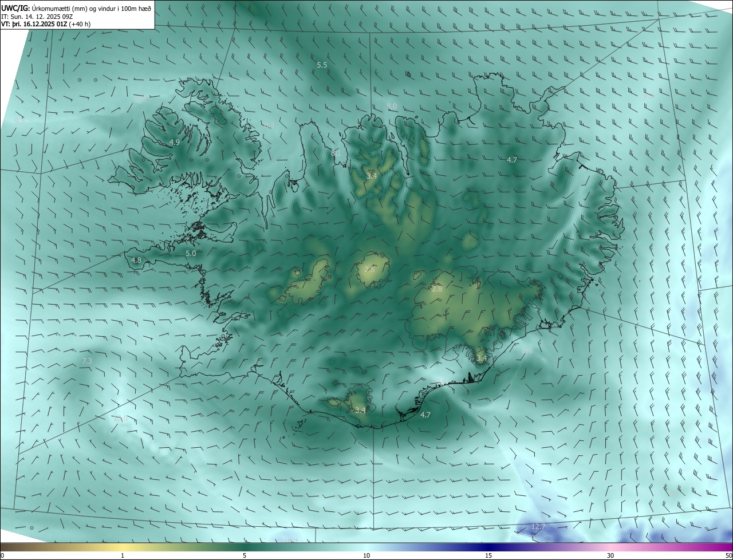Image resolution: width=733 pixels, height=560 pixels.
Task: Click the 'VT: þri. 16.12.2025 01Z (+40 h)' line
Action: tap(46, 24)
